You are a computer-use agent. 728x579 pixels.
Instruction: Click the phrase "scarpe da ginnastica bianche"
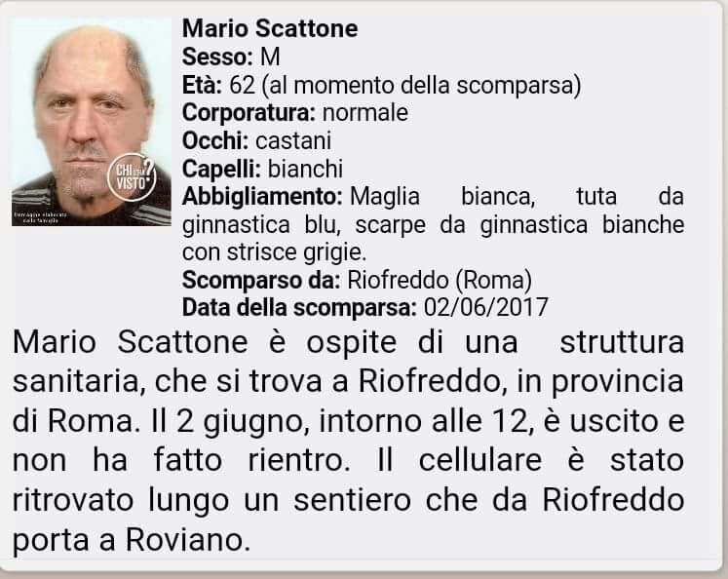click(x=519, y=225)
